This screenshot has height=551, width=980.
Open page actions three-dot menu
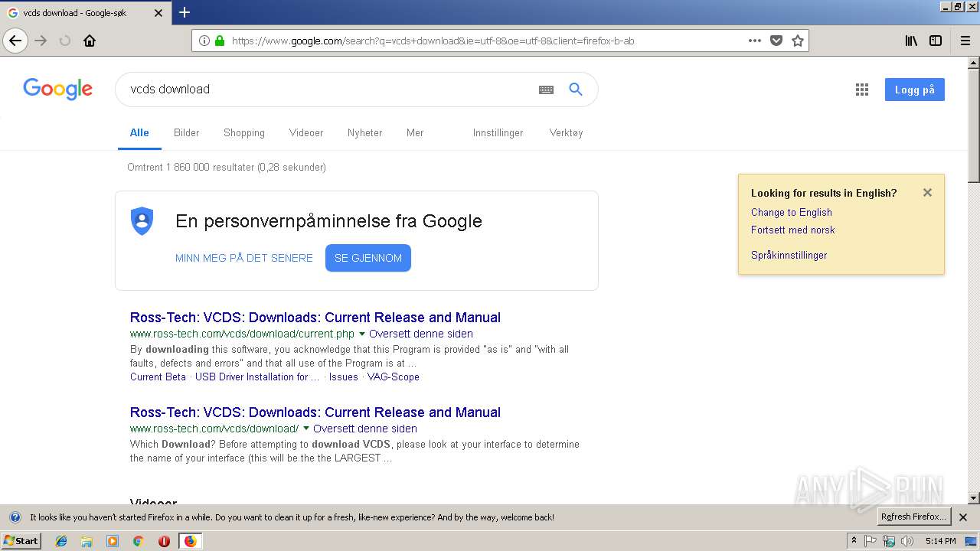pyautogui.click(x=755, y=41)
